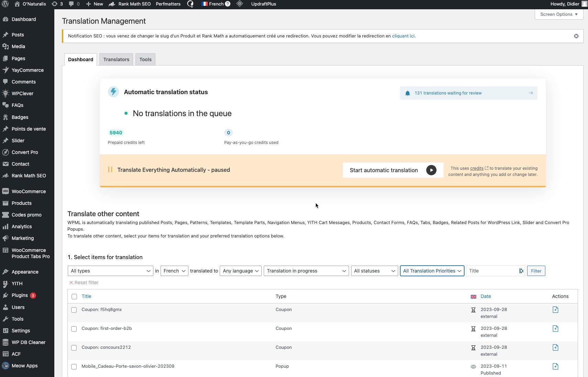Viewport: 588px width, 377px height.
Task: Open the French source language dropdown
Action: click(174, 271)
